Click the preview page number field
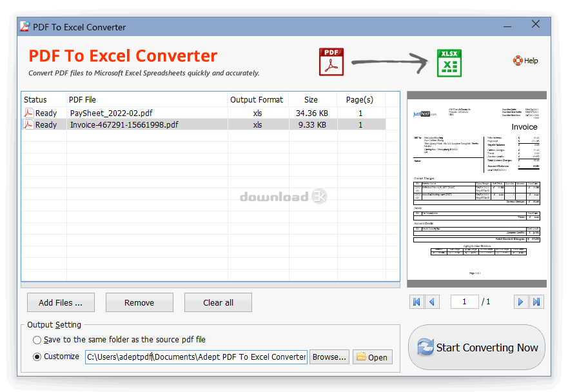 click(465, 302)
